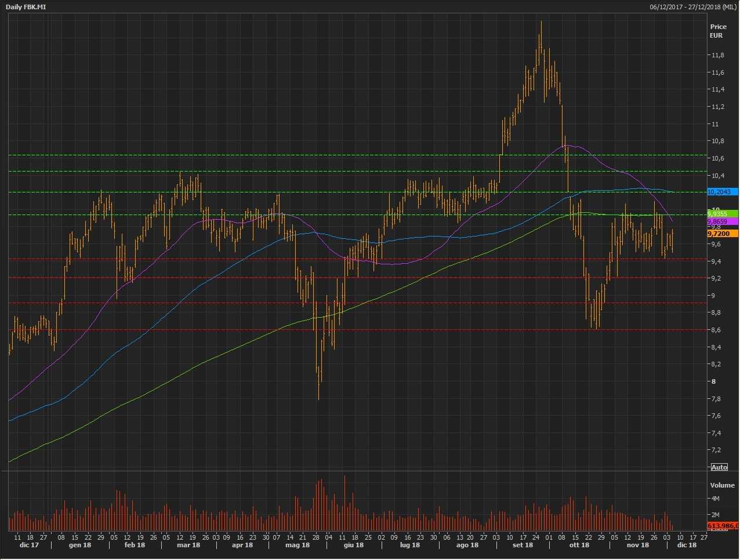This screenshot has width=740, height=560.
Task: Click the 4M volume axis tick
Action: 715,499
